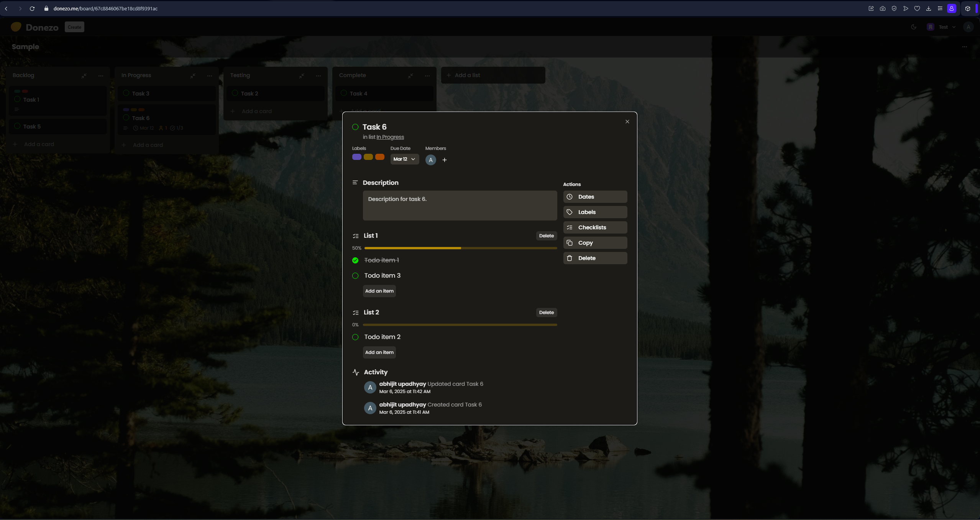The height and width of the screenshot is (520, 980).
Task: Uncheck Todo item 1 checkbox
Action: pos(355,260)
